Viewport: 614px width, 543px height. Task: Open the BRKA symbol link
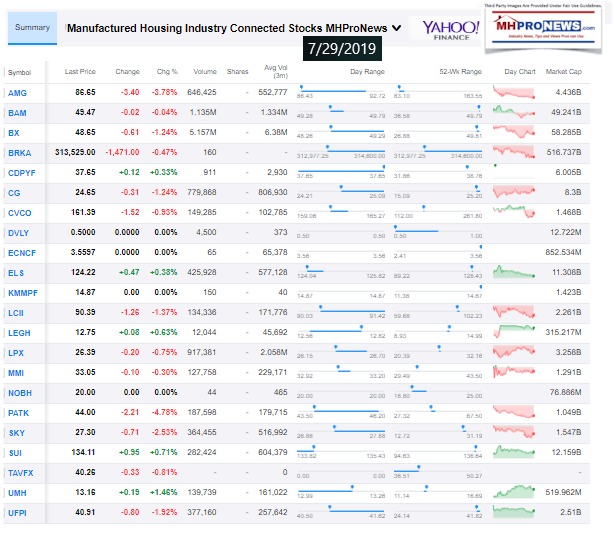[x=20, y=153]
